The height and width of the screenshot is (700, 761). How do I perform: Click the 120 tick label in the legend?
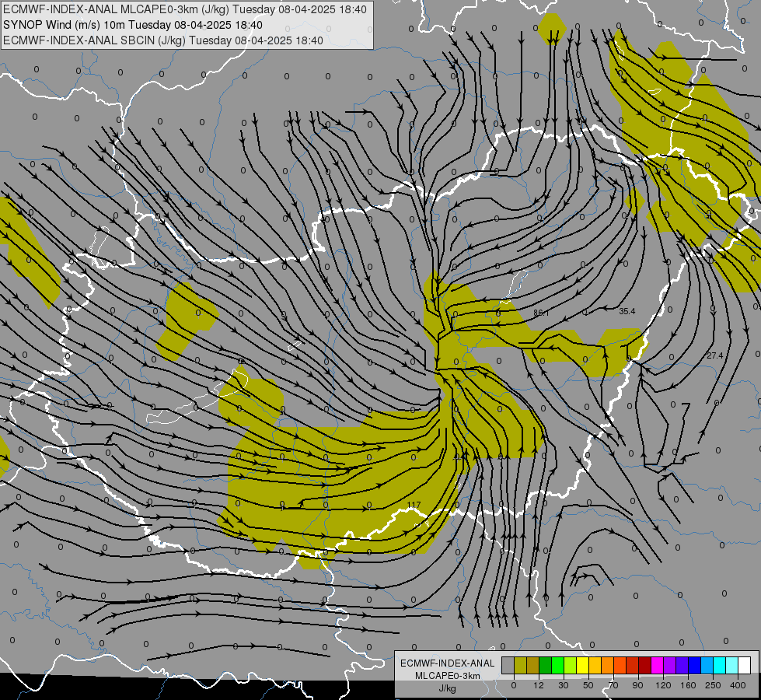tap(664, 685)
